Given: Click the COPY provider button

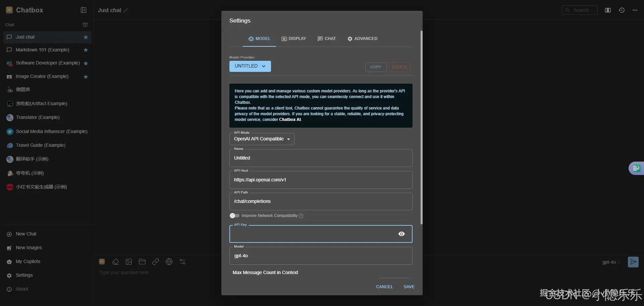Looking at the screenshot, I should click(376, 67).
